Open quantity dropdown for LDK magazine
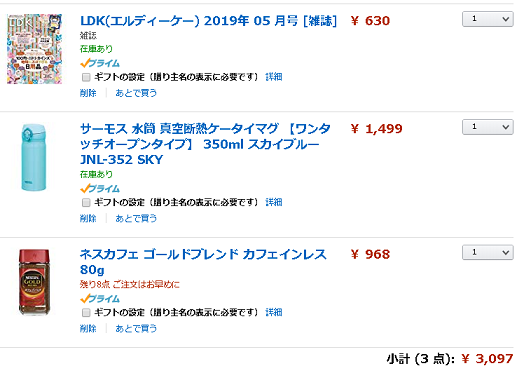Image resolution: width=531 pixels, height=373 pixels. pyautogui.click(x=488, y=19)
